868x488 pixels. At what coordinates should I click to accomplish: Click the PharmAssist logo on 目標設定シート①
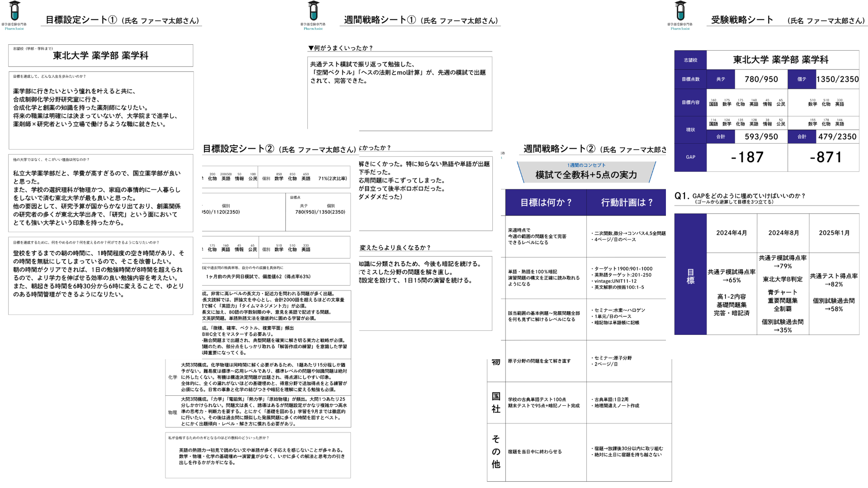point(14,15)
